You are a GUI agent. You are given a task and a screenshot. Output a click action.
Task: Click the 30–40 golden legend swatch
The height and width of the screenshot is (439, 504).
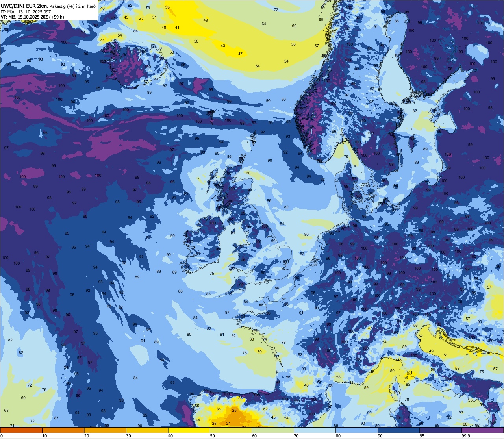pos(147,430)
